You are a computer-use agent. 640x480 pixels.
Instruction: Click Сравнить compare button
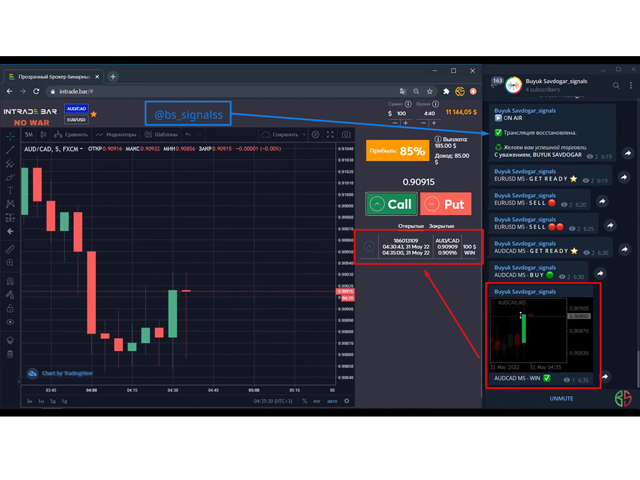click(71, 134)
